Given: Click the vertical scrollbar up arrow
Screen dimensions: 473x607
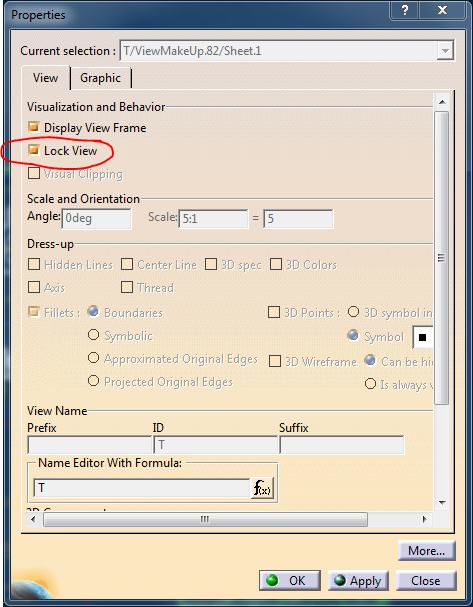Looking at the screenshot, I should (442, 102).
